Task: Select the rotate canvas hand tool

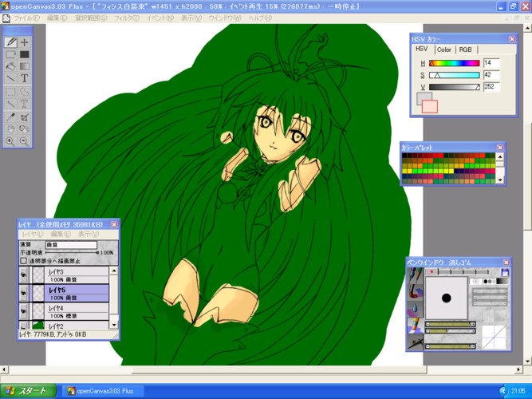Action: 25,129
